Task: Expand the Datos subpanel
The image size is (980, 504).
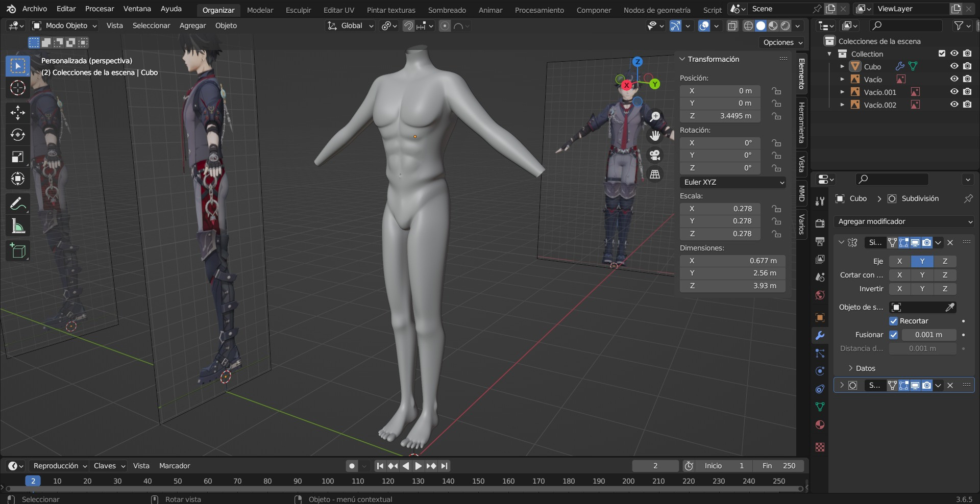Action: click(861, 368)
